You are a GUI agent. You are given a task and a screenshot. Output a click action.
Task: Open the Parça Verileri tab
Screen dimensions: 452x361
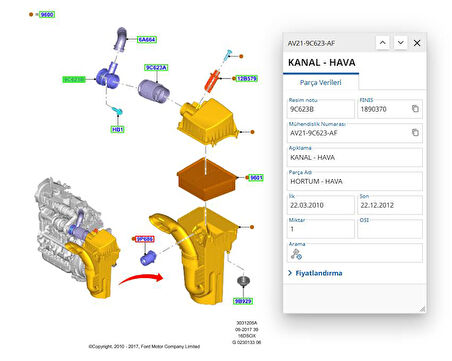point(321,82)
